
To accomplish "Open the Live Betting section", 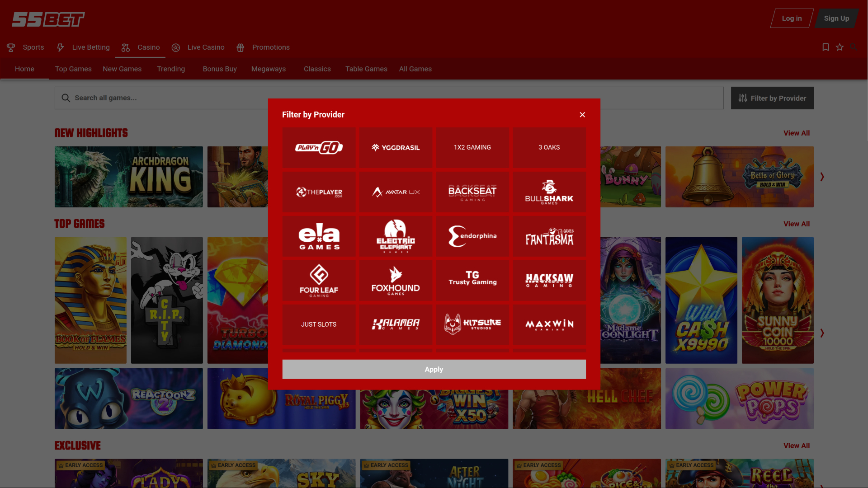I will pos(83,47).
